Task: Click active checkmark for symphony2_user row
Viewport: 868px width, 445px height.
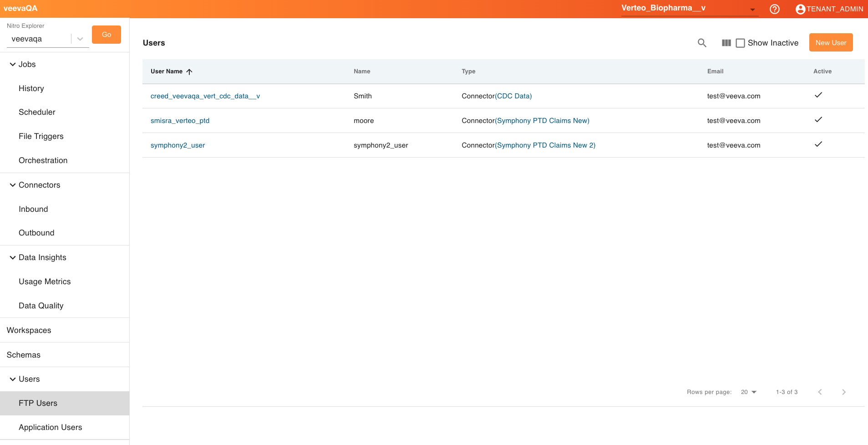Action: point(818,144)
